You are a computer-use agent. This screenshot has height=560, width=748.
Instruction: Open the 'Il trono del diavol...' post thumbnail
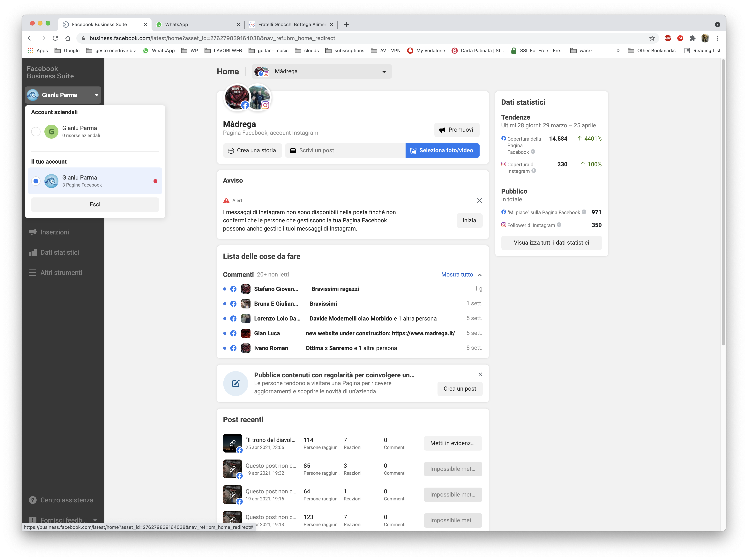pyautogui.click(x=232, y=443)
